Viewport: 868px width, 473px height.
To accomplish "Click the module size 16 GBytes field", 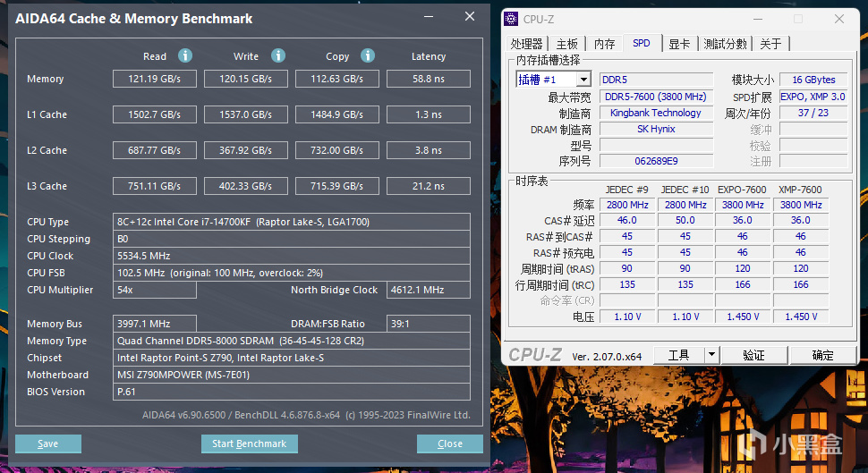I will click(813, 80).
